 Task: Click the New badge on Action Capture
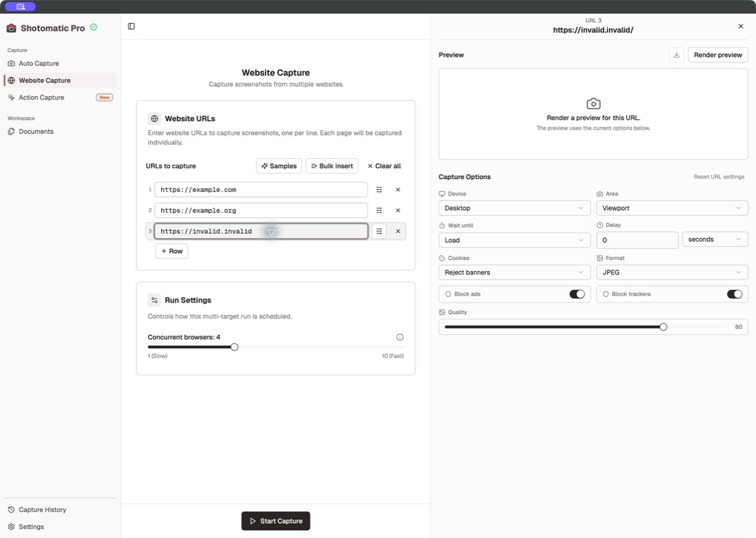coord(104,97)
